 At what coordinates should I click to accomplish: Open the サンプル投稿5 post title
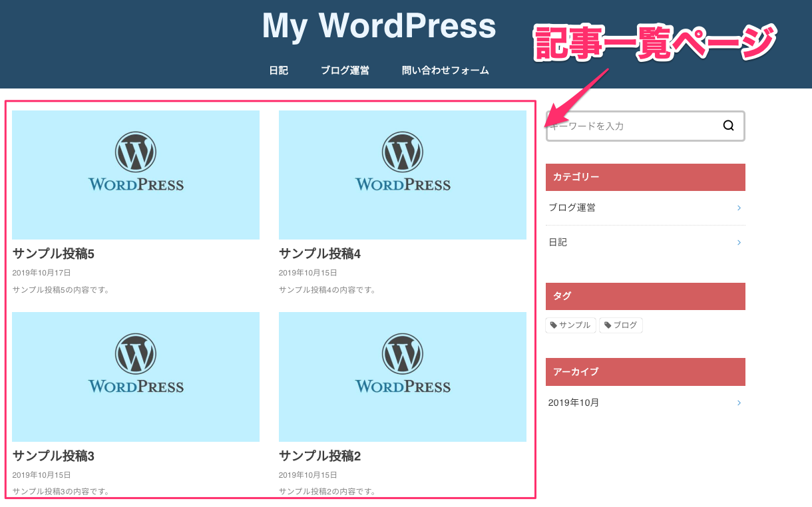click(54, 254)
